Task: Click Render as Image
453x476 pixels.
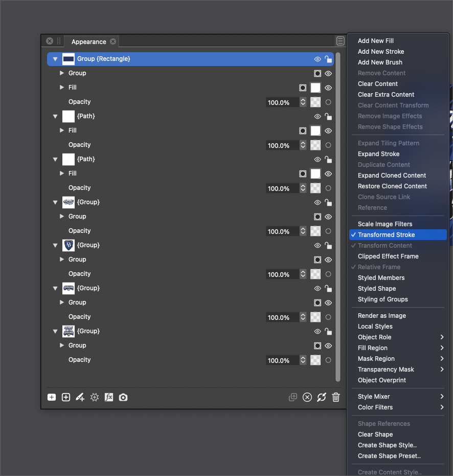Action: (382, 316)
